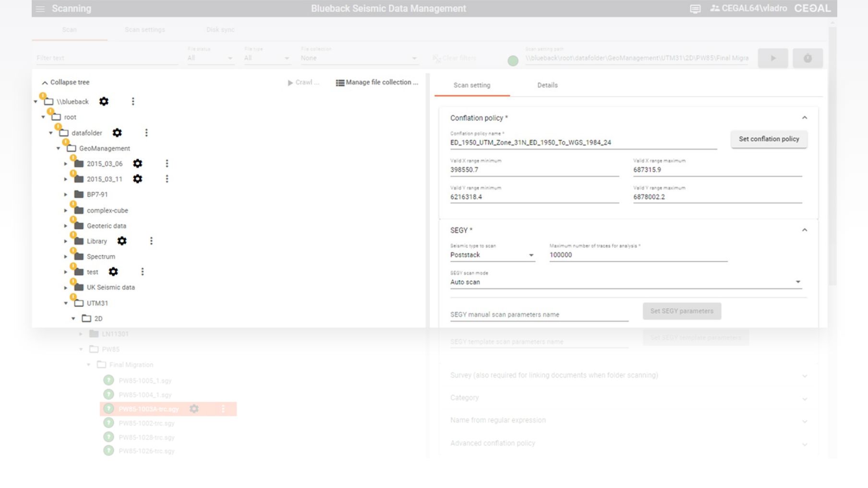
Task: Open more options for datafolder
Action: point(146,133)
